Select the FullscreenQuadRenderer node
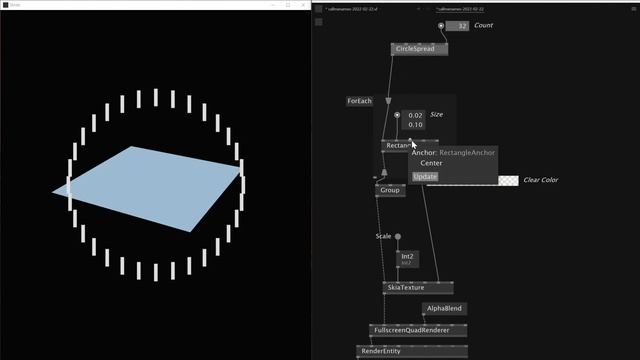The width and height of the screenshot is (640, 360). point(418,330)
